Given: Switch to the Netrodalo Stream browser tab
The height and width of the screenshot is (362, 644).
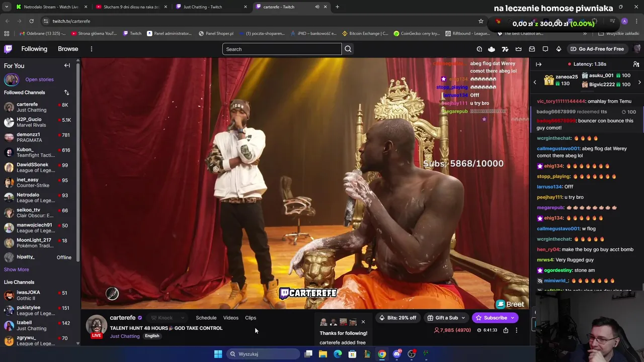Looking at the screenshot, I should [51, 7].
